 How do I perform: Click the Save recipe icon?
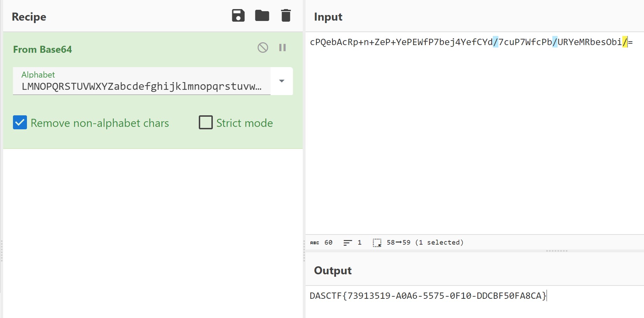coord(238,16)
